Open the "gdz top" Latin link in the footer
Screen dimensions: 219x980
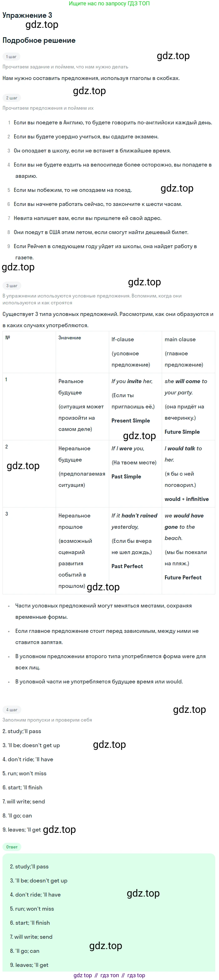83,975
